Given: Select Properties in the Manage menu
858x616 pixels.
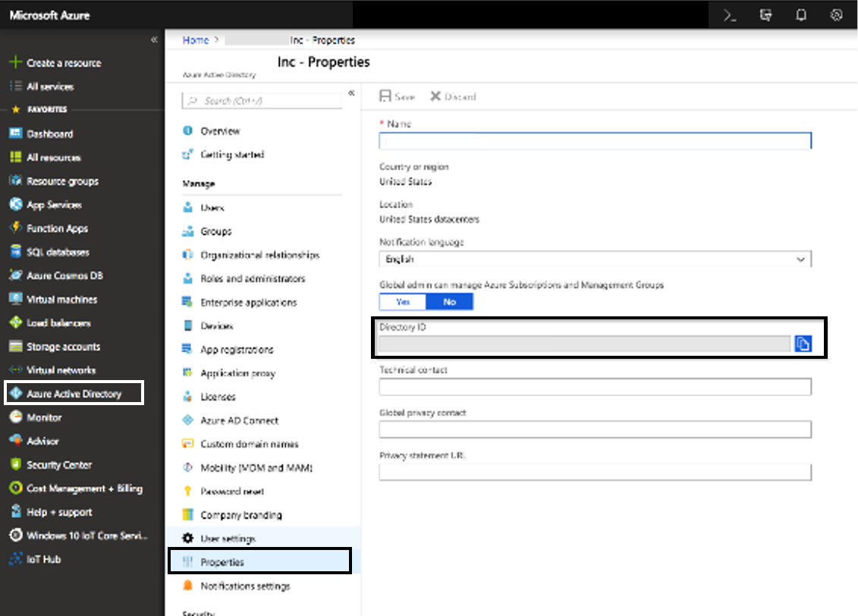Looking at the screenshot, I should pyautogui.click(x=222, y=562).
